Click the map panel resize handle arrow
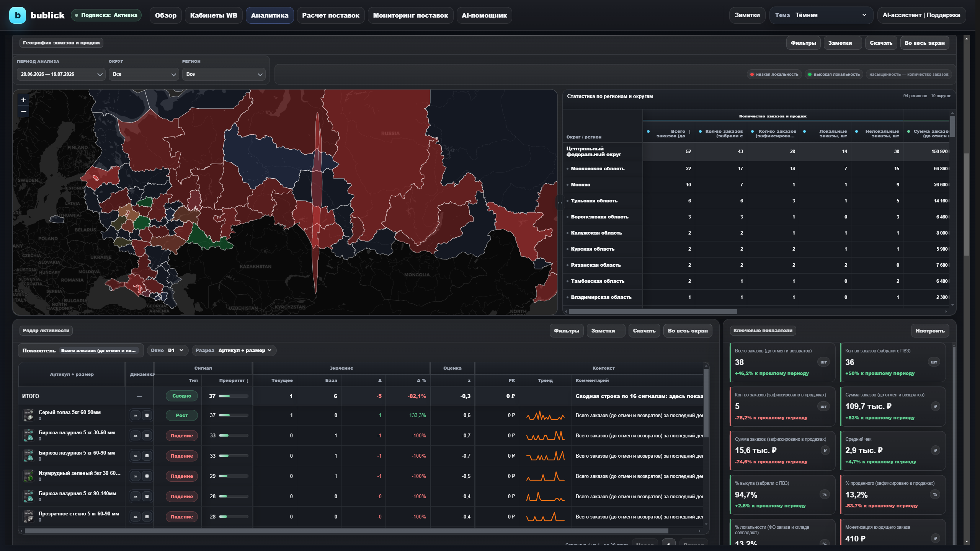This screenshot has height=551, width=980. coord(560,202)
